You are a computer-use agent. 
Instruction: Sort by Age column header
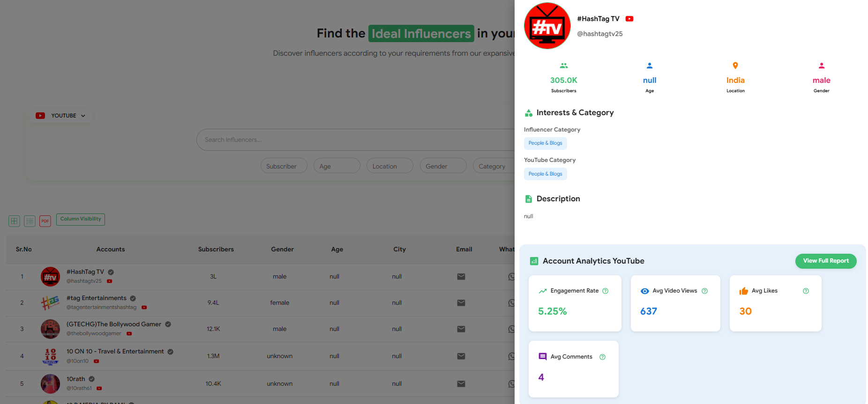point(337,250)
